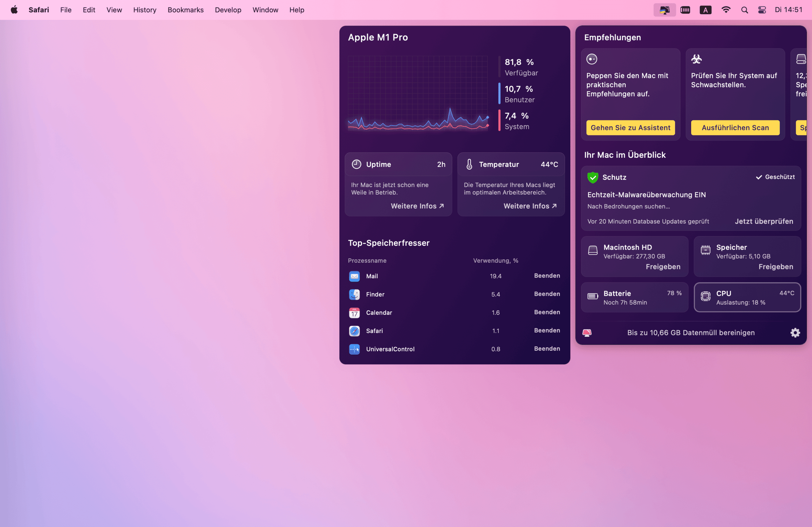Open the File menu
Screen dimensions: 812x527
pos(66,10)
